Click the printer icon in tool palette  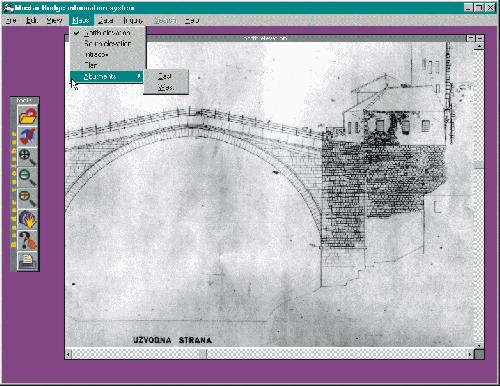click(28, 260)
